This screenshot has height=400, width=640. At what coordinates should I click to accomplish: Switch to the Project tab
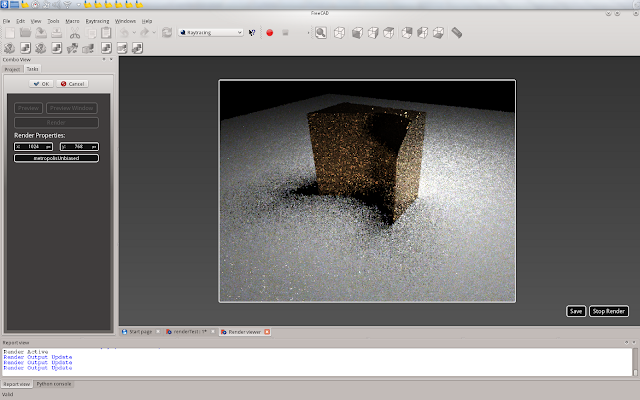(x=12, y=69)
